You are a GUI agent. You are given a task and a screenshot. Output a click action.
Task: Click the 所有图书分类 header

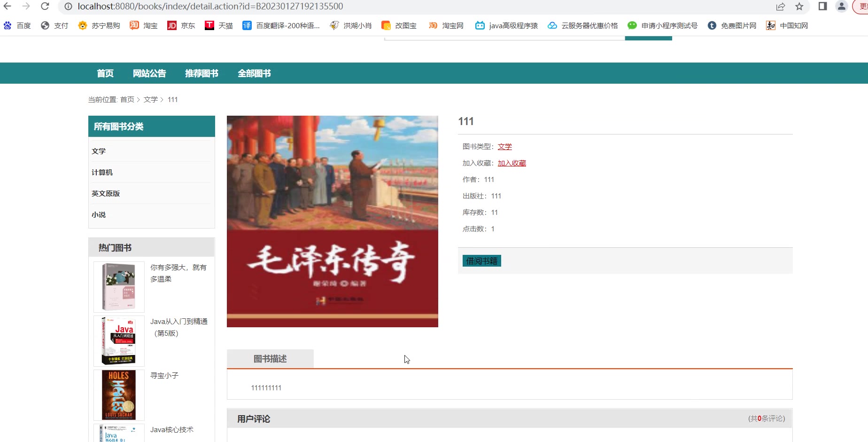152,126
